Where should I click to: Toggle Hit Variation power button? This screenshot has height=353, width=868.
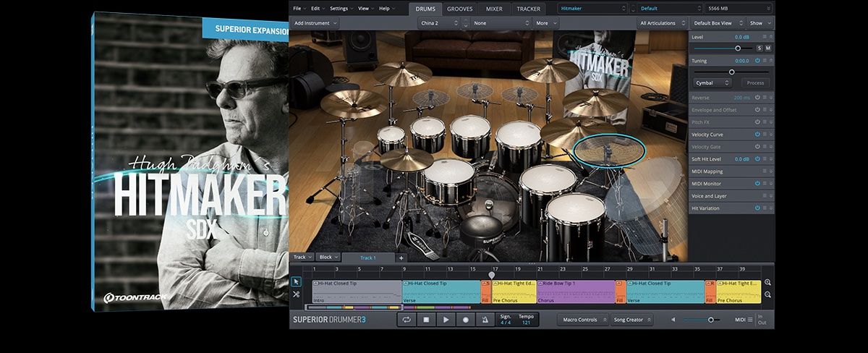tap(757, 208)
